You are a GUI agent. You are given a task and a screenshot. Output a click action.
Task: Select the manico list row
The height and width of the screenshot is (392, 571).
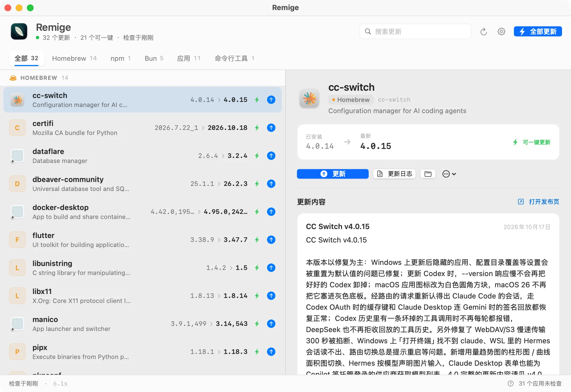[x=142, y=324]
